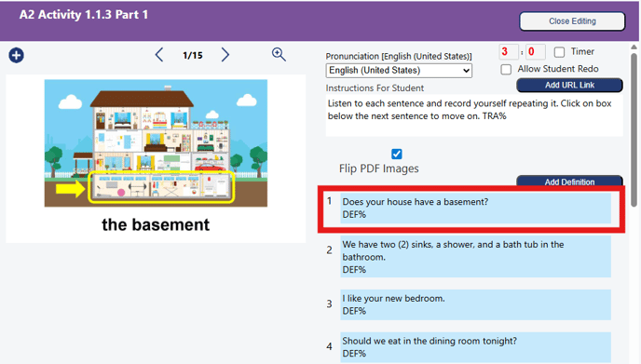Viewport: 641px width, 364px height.
Task: Click the timer minutes field
Action: tap(509, 52)
